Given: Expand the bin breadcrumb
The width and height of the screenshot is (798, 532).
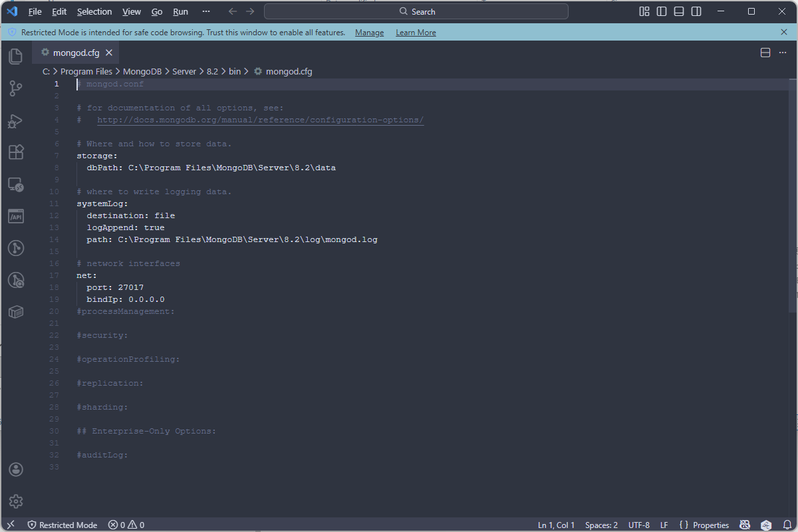Looking at the screenshot, I should [235, 71].
